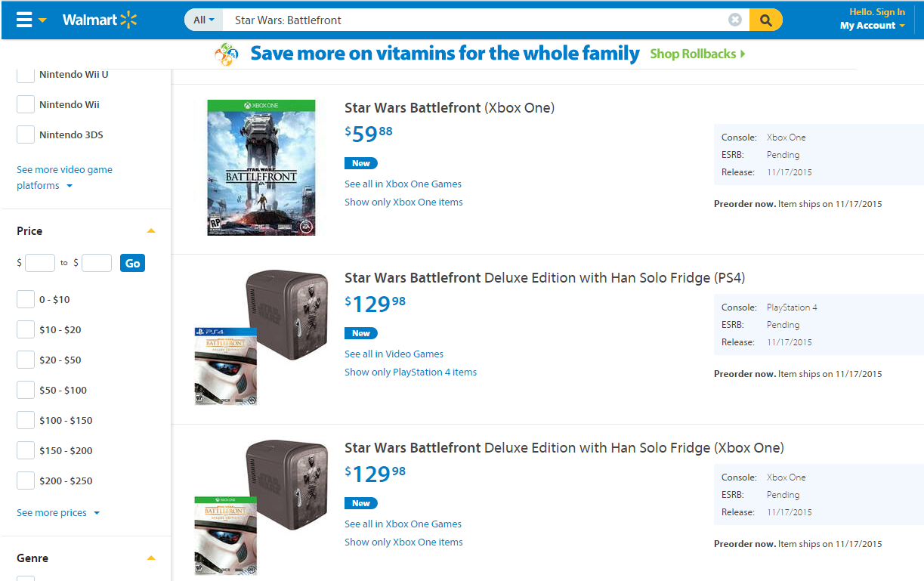Click Show only PlayStation 4 items

(x=410, y=372)
